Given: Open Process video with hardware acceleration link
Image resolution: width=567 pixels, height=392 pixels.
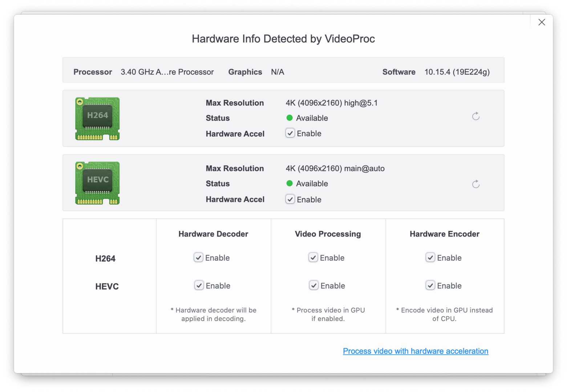Looking at the screenshot, I should coord(416,351).
